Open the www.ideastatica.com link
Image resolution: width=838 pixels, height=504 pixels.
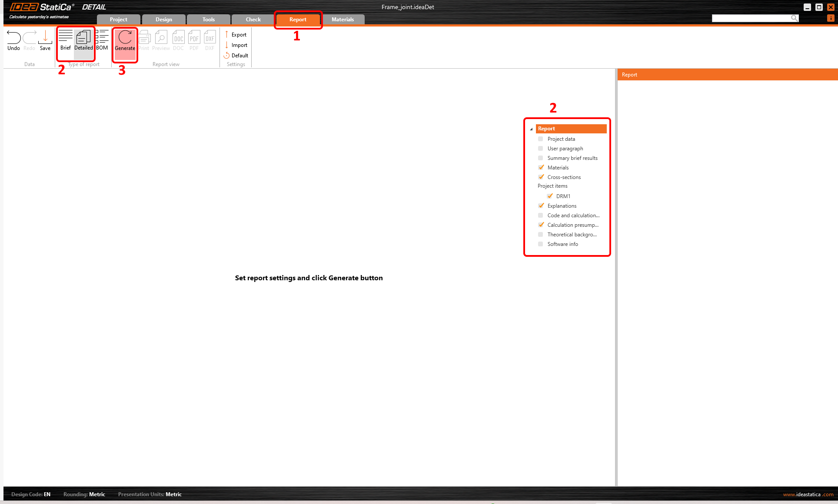(x=808, y=494)
